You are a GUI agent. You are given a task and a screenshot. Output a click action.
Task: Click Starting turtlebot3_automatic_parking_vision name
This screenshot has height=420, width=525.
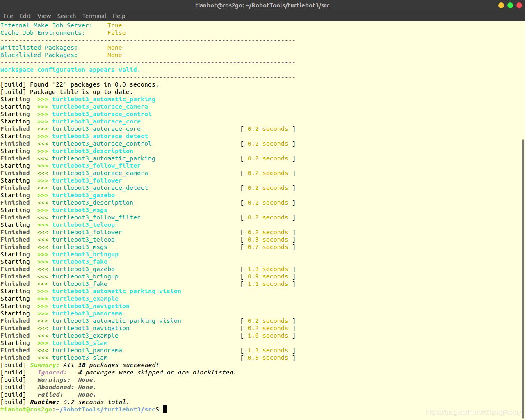pos(116,291)
